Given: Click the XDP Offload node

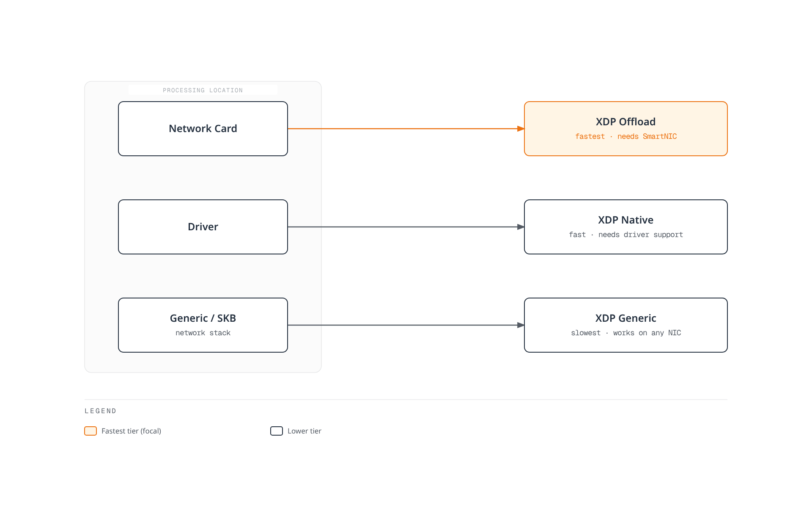Looking at the screenshot, I should 626,129.
